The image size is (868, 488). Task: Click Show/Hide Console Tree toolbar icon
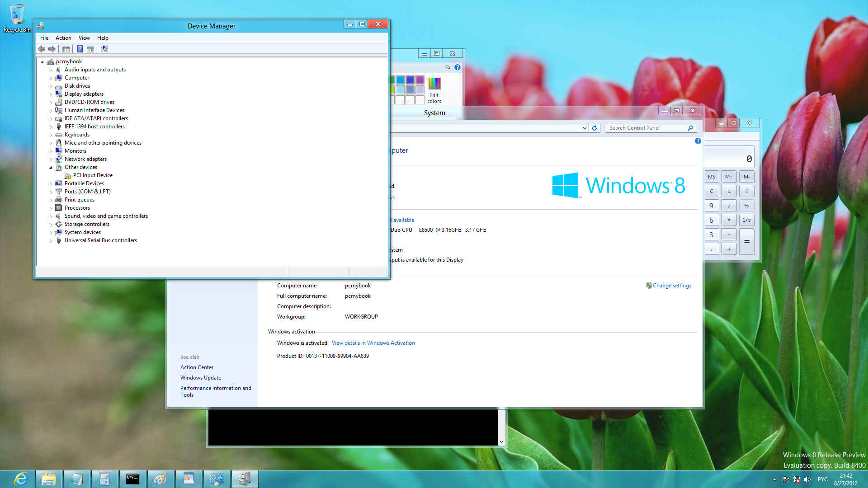pos(66,49)
